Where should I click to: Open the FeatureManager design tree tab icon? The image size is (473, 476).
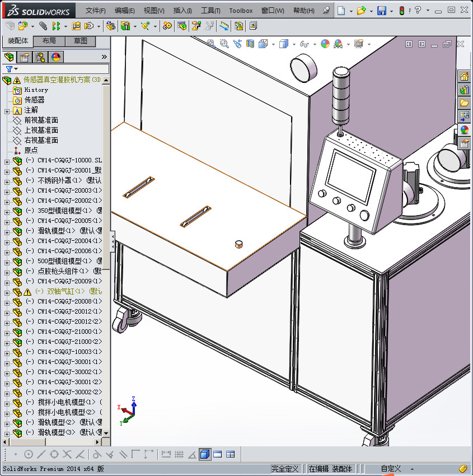pos(9,57)
